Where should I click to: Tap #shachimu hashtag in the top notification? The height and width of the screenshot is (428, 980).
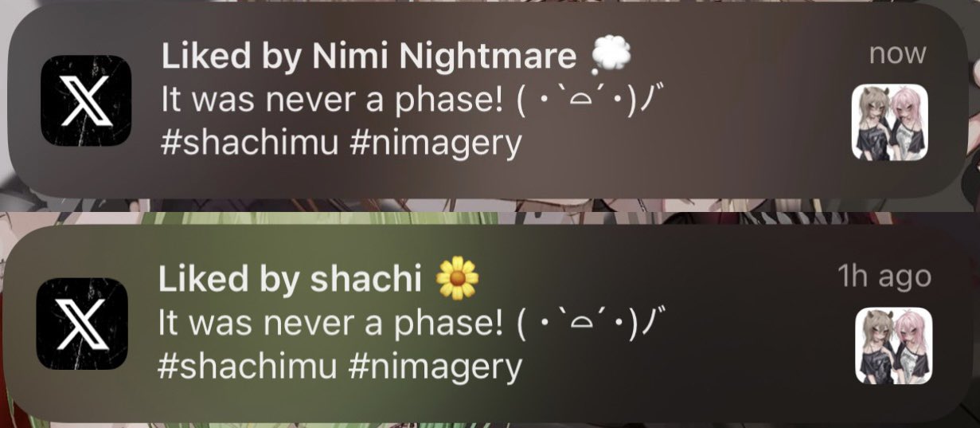pos(250,143)
